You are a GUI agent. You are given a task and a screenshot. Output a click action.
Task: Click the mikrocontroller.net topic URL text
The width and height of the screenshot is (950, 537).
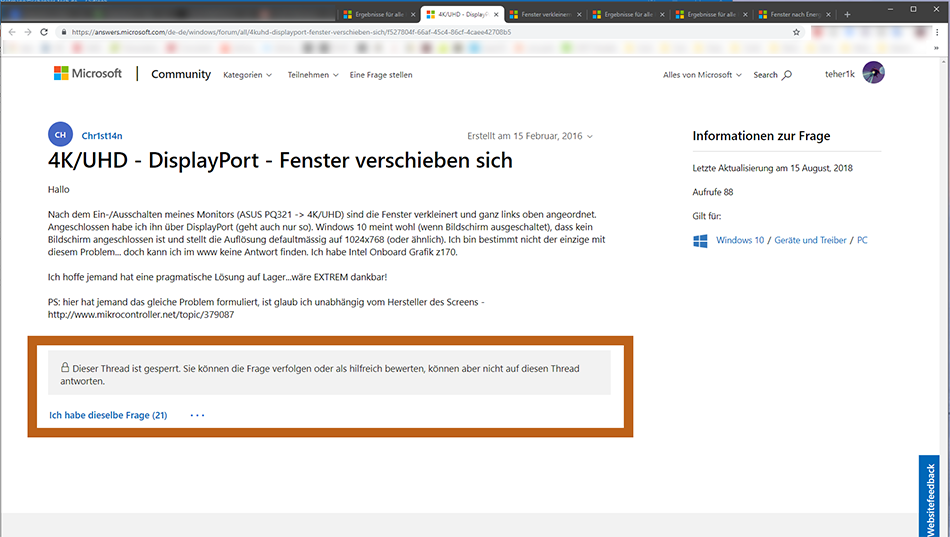coord(141,315)
